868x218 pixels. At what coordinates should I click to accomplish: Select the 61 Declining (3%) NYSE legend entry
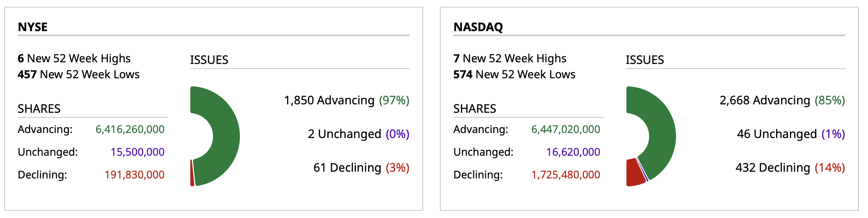click(x=361, y=168)
